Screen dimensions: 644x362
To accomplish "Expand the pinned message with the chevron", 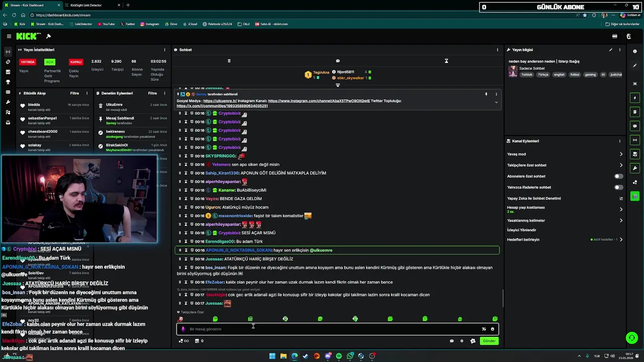I will click(496, 102).
